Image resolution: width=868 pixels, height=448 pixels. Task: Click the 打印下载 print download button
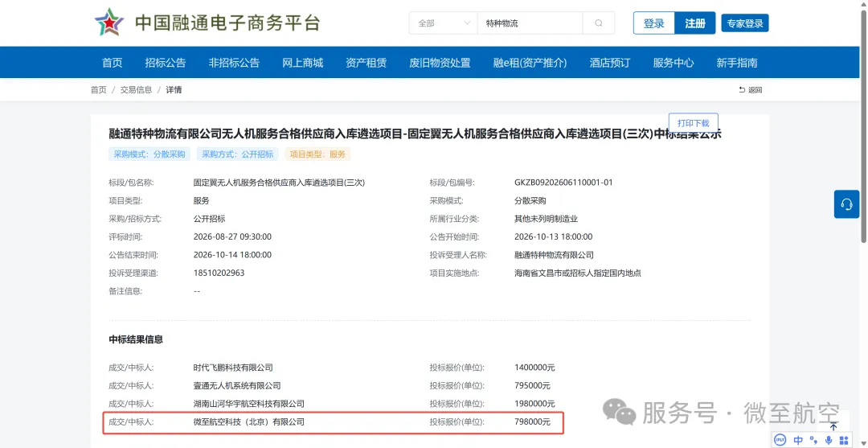[x=693, y=123]
